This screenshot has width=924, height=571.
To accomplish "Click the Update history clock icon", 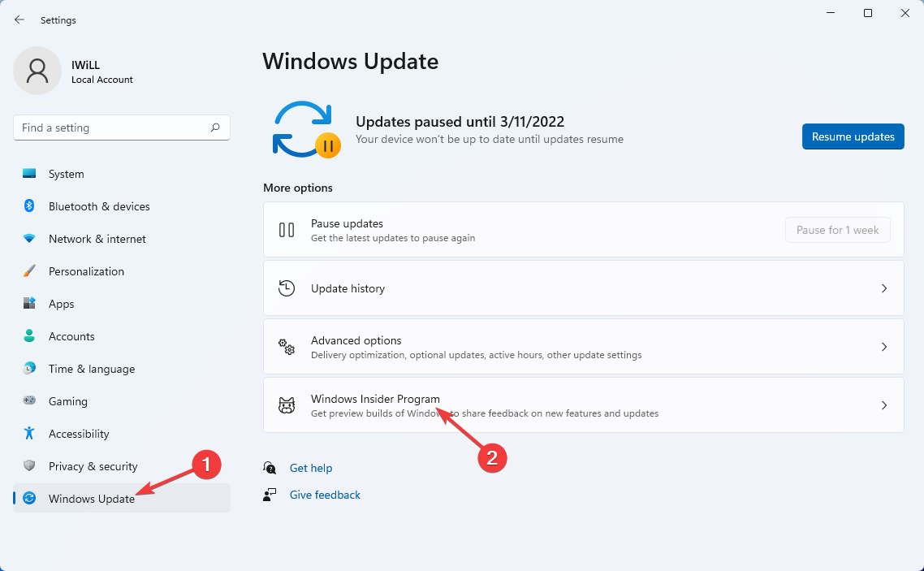I will [287, 288].
